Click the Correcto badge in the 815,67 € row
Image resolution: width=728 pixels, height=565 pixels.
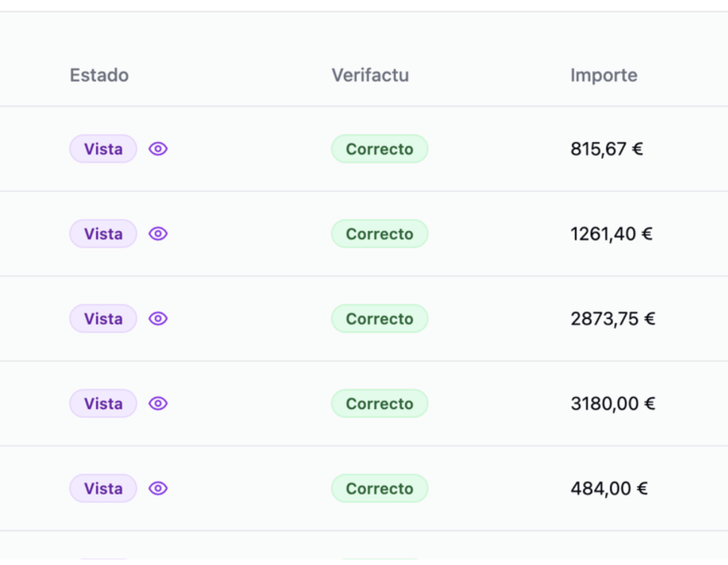click(x=379, y=149)
